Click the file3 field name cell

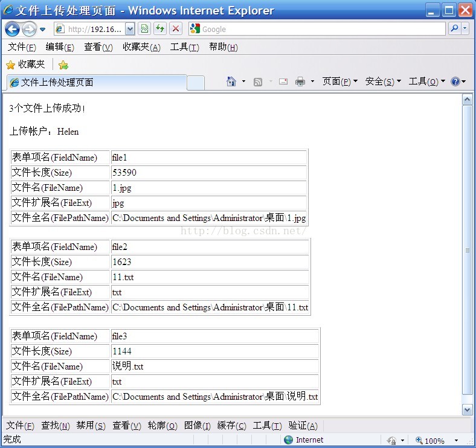[x=215, y=336]
